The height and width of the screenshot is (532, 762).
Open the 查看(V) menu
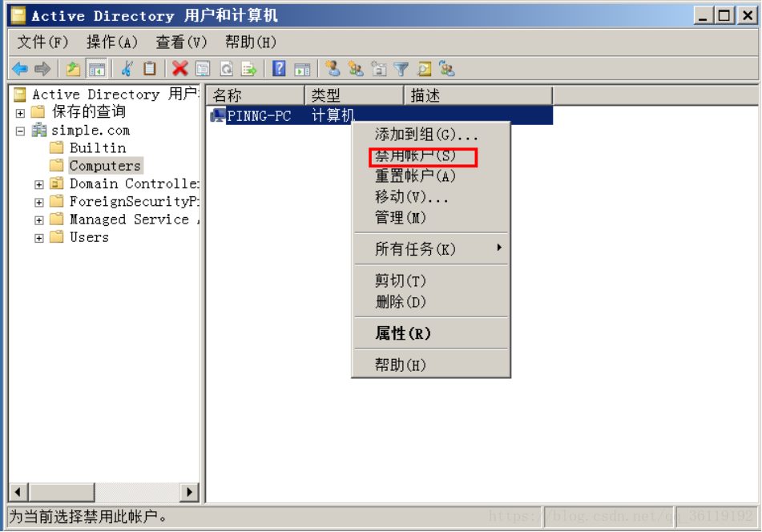181,42
